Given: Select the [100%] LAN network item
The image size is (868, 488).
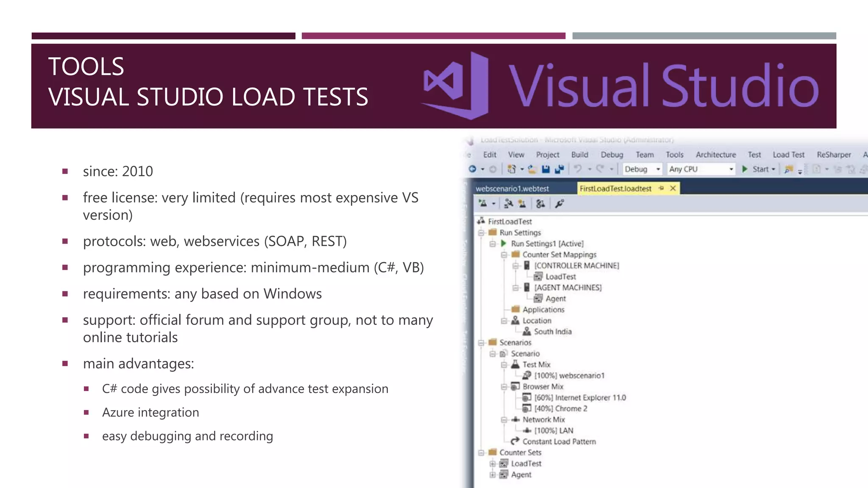Looking at the screenshot, I should click(554, 431).
